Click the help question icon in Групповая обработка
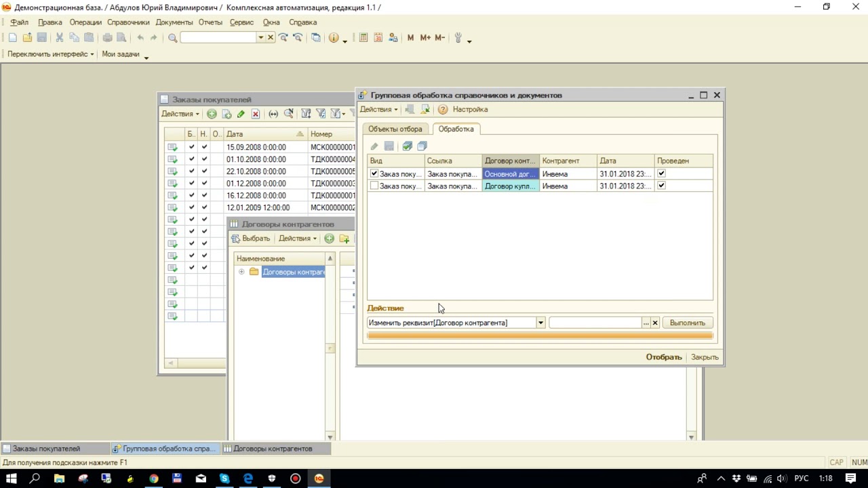The height and width of the screenshot is (488, 868). click(443, 109)
